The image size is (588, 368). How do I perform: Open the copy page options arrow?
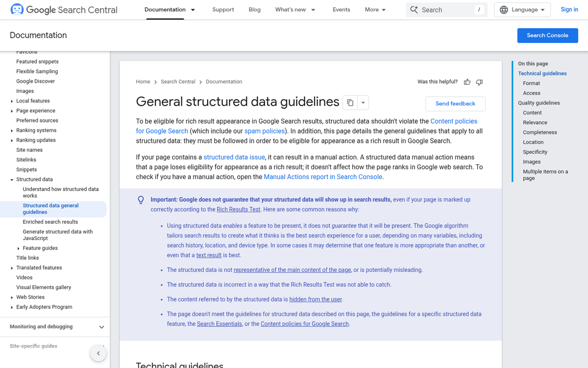(363, 103)
